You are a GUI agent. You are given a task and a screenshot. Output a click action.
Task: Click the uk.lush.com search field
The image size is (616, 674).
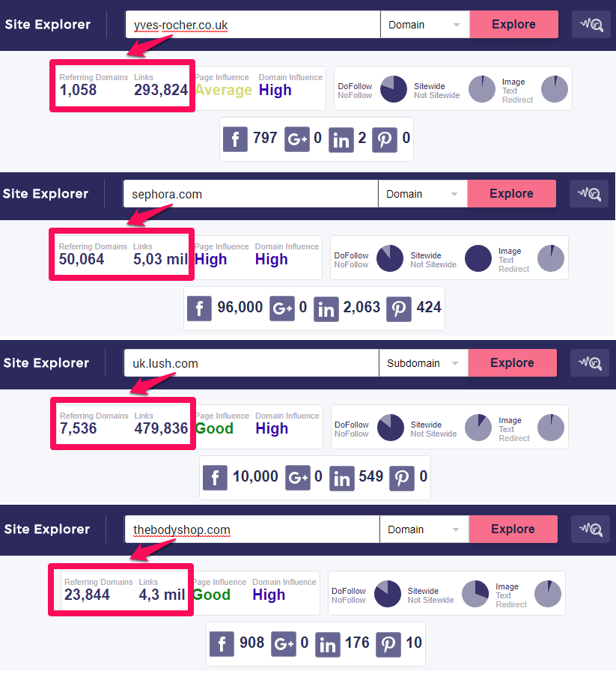(x=251, y=363)
